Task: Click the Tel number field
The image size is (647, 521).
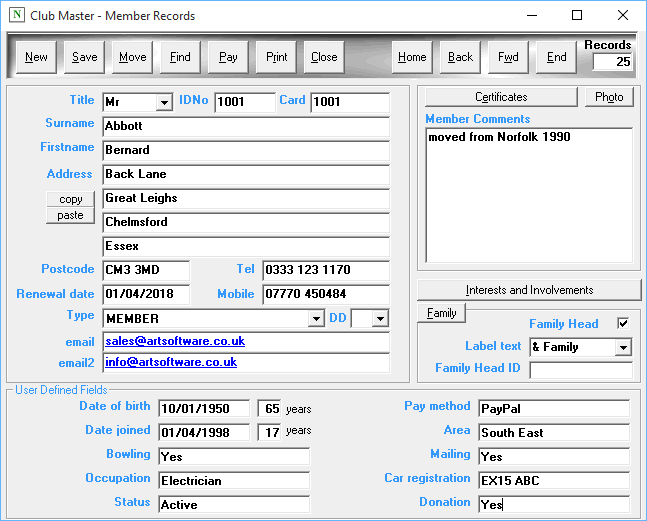Action: (326, 270)
